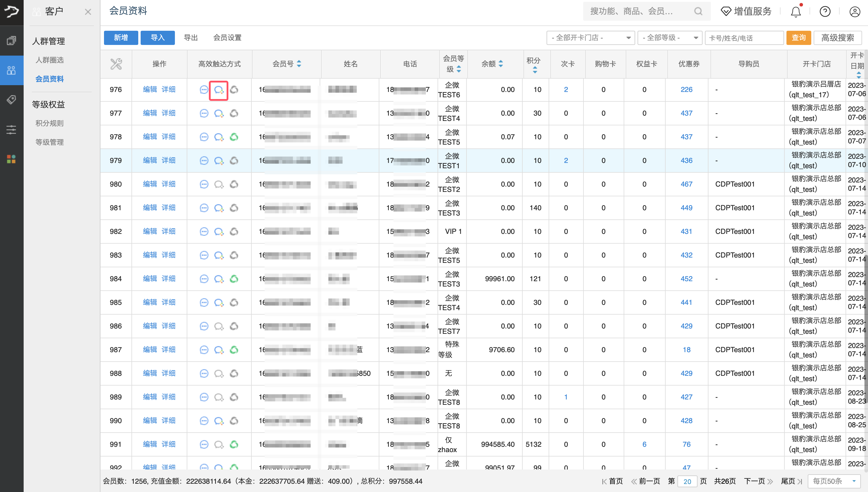868x492 pixels.
Task: Focus the 卡号/姓名/电话 search field
Action: [x=744, y=38]
